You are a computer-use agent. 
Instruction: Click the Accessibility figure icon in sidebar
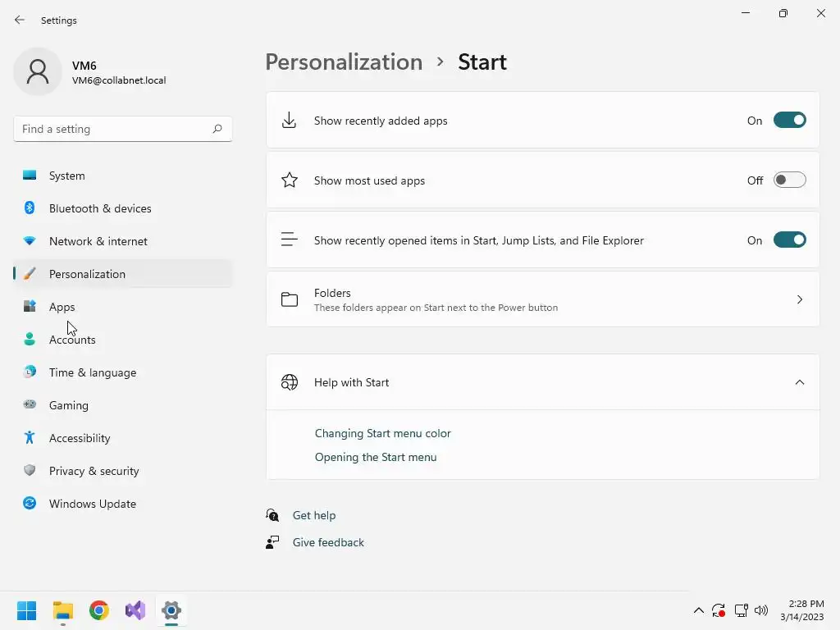(x=30, y=438)
